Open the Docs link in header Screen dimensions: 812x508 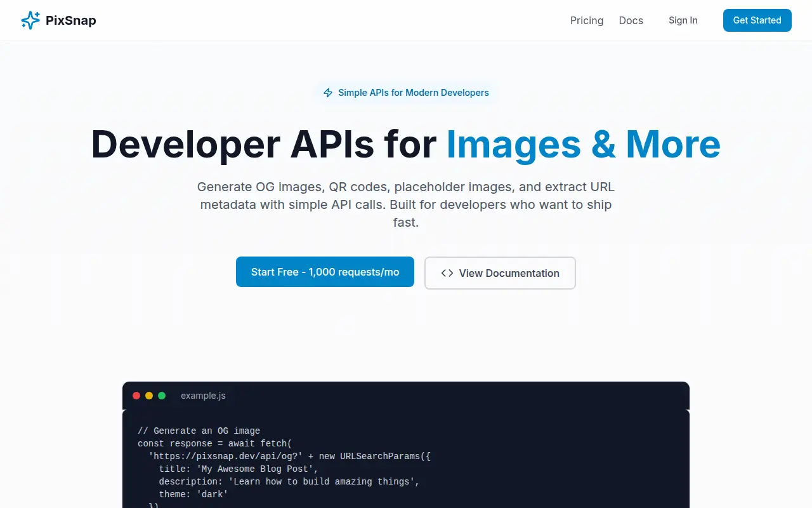[631, 20]
